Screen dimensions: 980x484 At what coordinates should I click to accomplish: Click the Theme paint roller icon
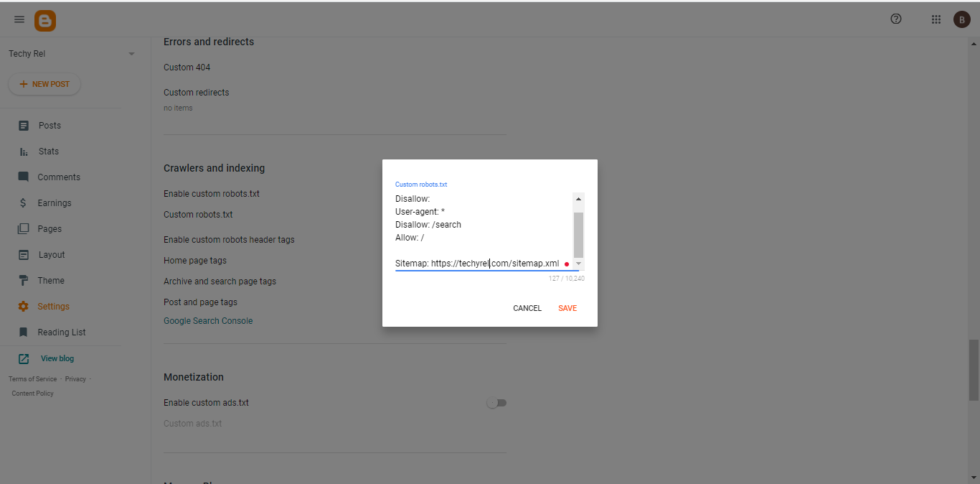click(24, 281)
